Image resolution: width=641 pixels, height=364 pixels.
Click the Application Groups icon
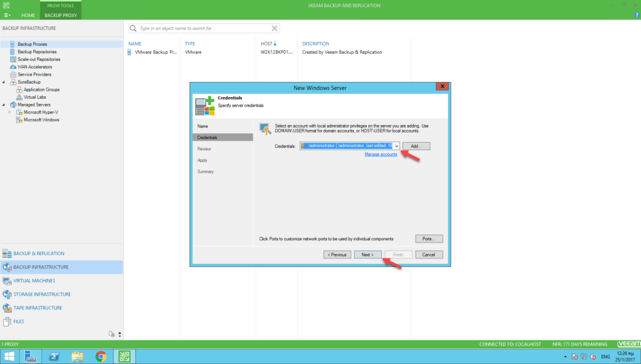tap(19, 89)
